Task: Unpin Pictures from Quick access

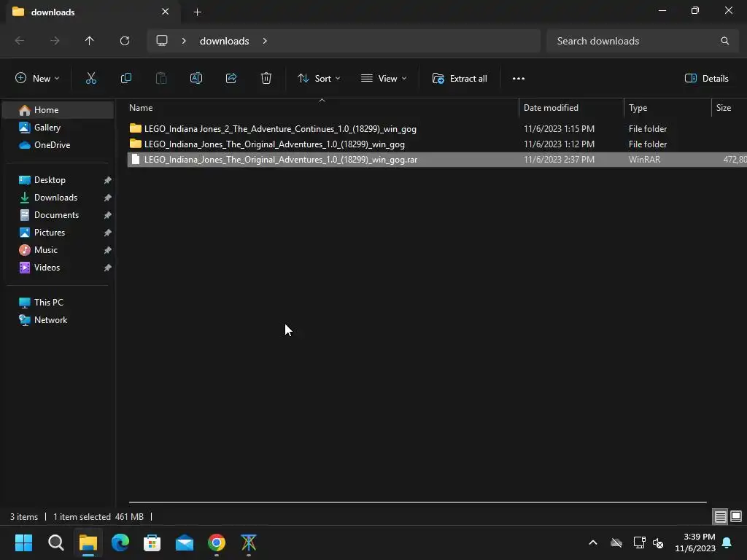Action: tap(108, 233)
